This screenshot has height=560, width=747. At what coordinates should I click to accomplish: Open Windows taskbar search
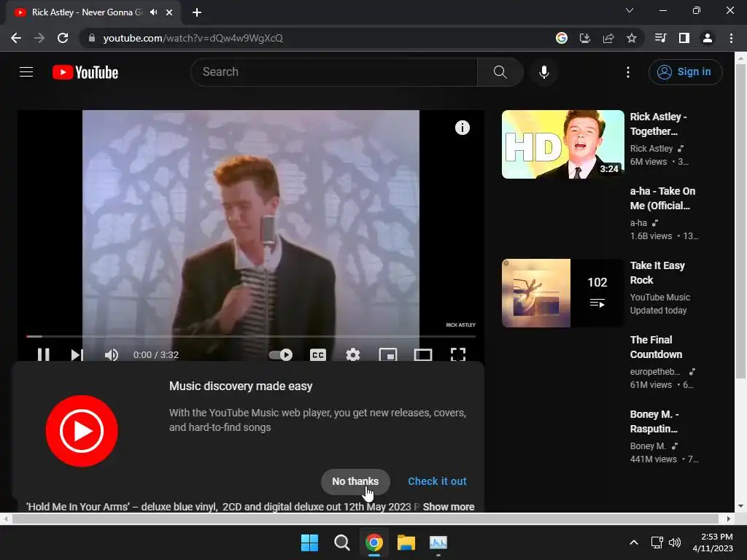click(x=341, y=542)
